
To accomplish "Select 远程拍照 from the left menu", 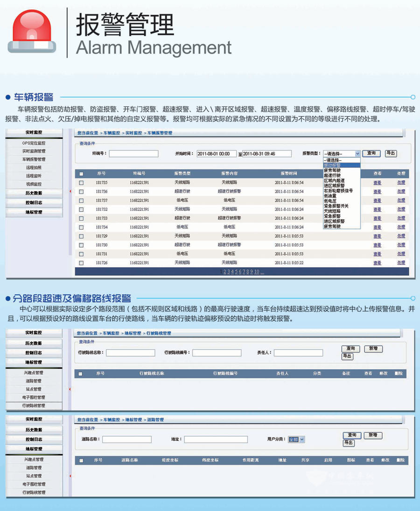I will pos(34,168).
